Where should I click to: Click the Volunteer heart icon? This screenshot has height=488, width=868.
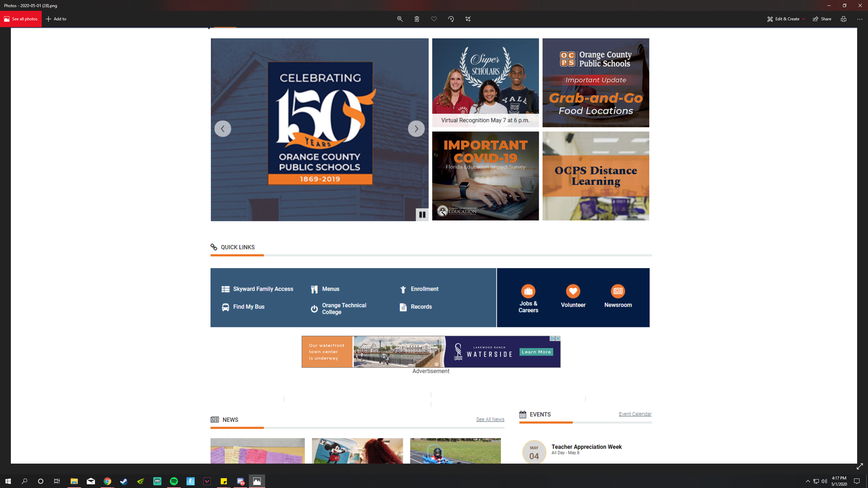(x=573, y=291)
